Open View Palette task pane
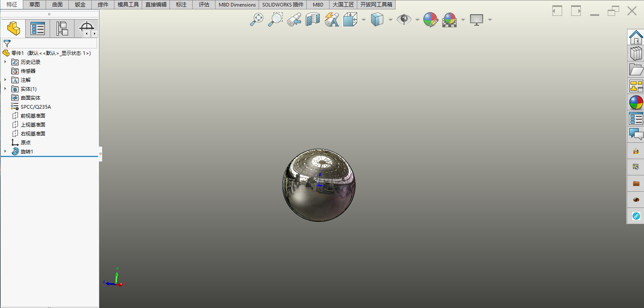The height and width of the screenshot is (308, 644). (636, 86)
